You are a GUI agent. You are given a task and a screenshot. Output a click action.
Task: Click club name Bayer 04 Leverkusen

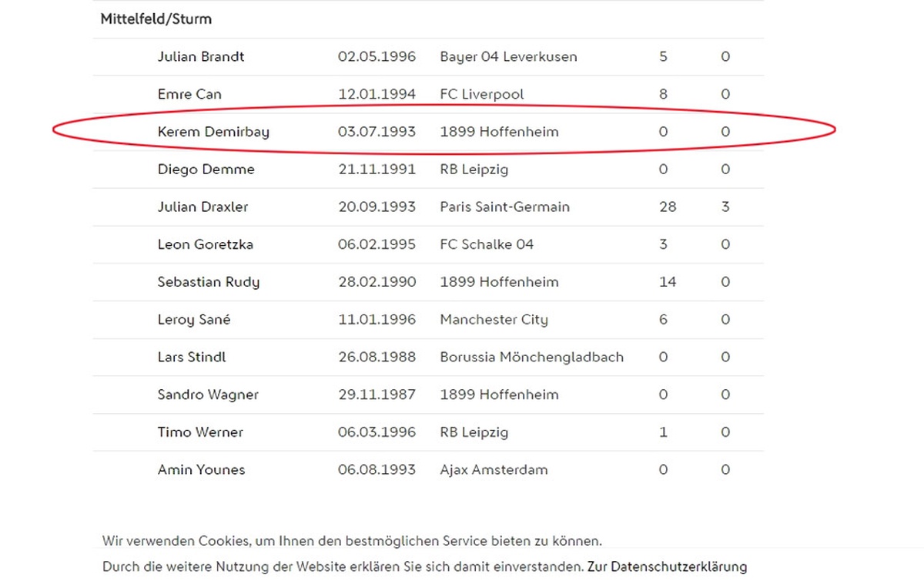(x=508, y=57)
